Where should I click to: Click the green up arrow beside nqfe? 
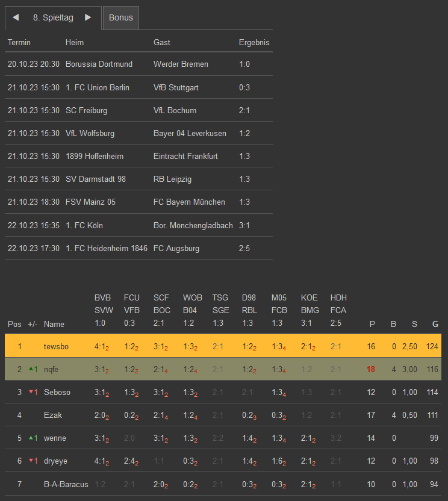click(30, 369)
